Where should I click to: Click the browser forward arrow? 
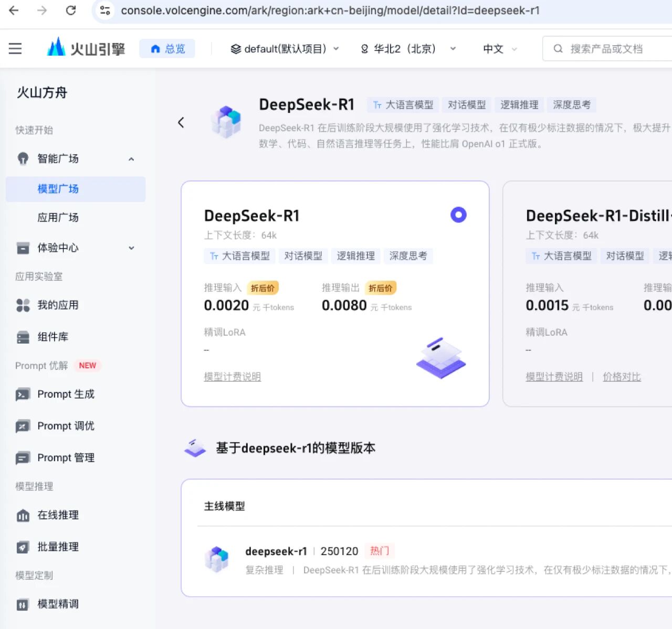pyautogui.click(x=42, y=10)
